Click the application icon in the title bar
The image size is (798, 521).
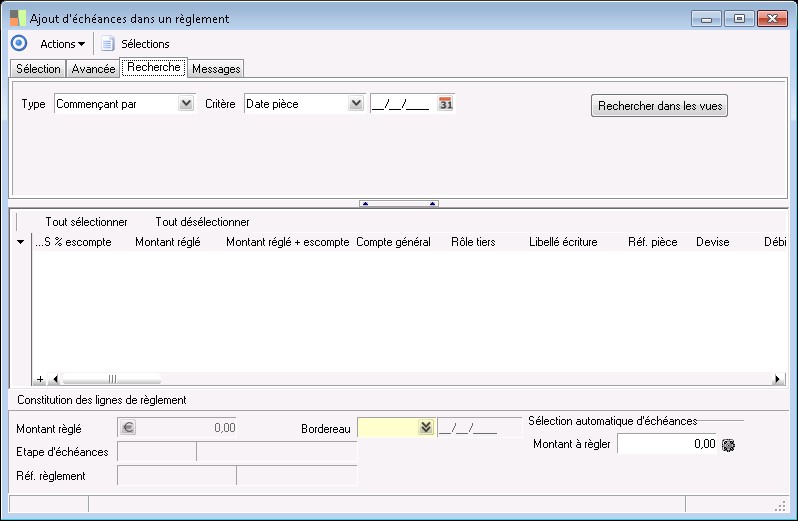coord(17,18)
